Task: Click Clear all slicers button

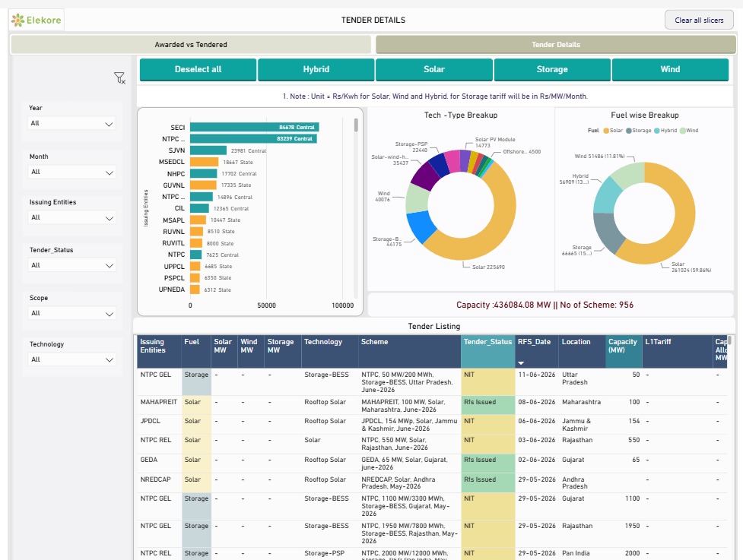Action: click(x=699, y=21)
